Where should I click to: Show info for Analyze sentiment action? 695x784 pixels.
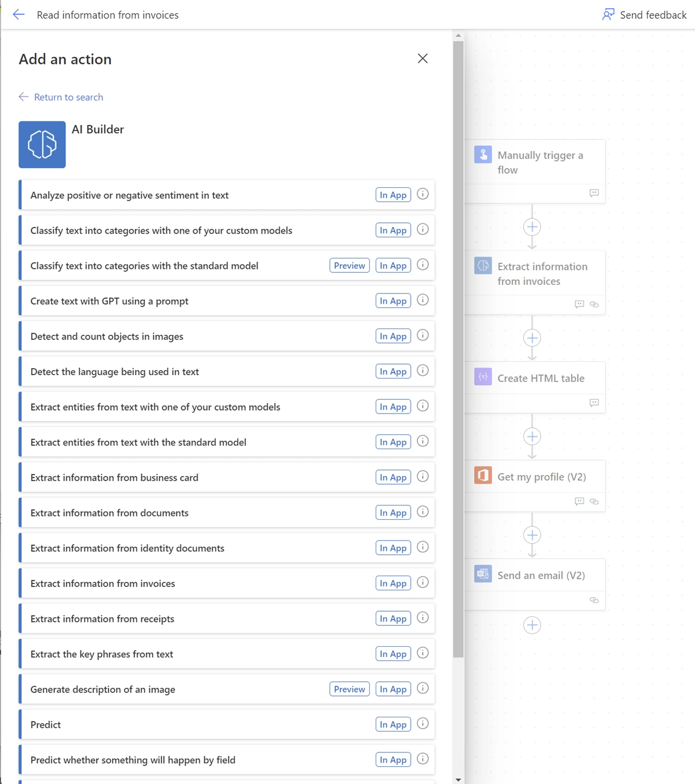[422, 195]
